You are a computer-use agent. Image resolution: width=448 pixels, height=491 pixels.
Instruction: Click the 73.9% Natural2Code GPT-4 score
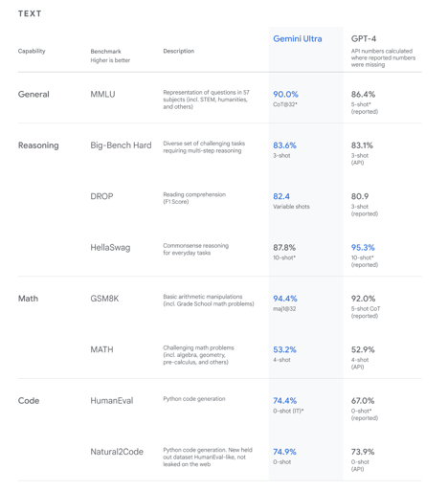pos(363,452)
